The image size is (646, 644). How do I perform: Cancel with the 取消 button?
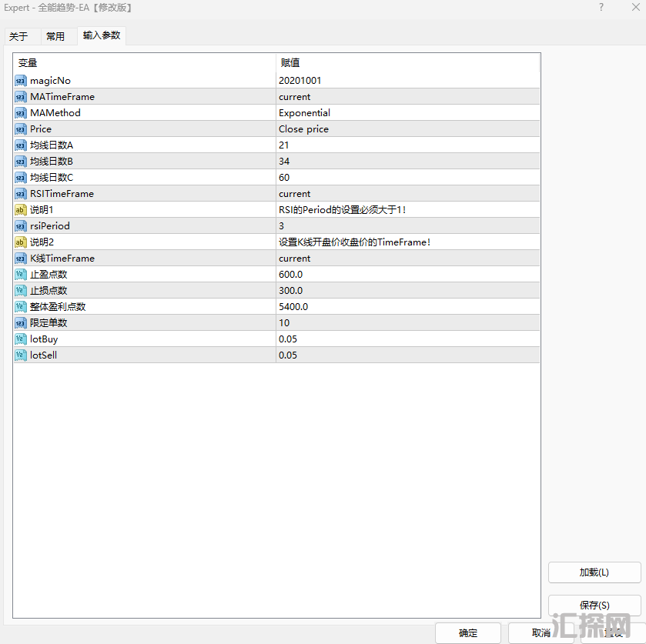[541, 633]
